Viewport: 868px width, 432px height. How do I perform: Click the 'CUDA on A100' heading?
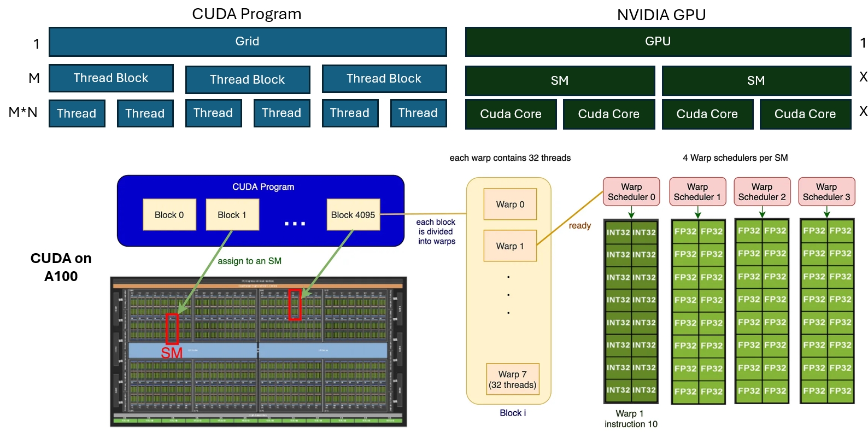click(61, 267)
